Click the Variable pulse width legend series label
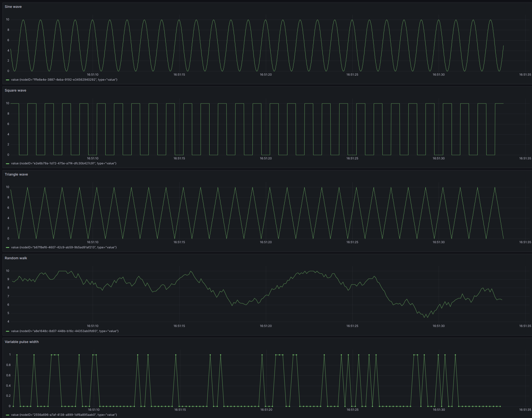Image resolution: width=532 pixels, height=418 pixels. [x=64, y=415]
